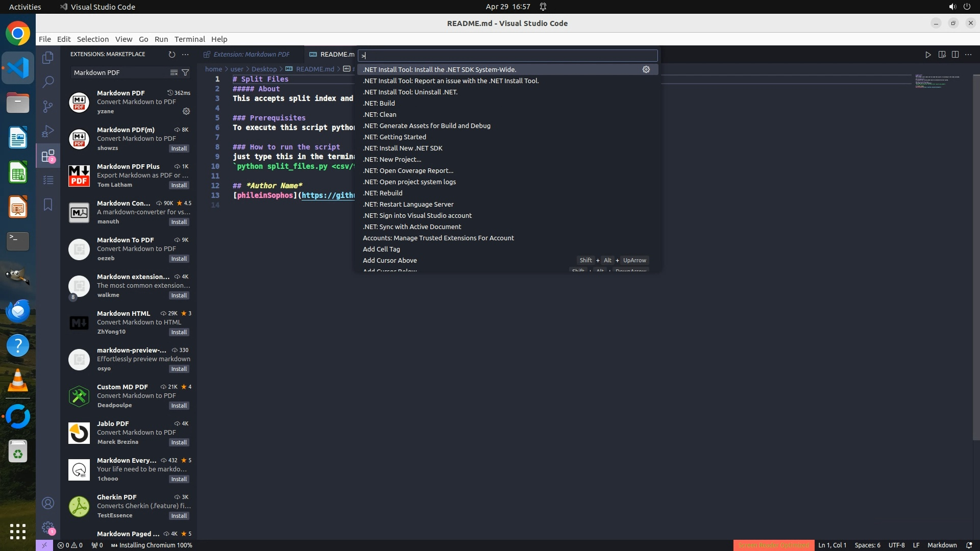Install the Markdown PDF Plus extension
The image size is (980, 551).
click(x=179, y=185)
